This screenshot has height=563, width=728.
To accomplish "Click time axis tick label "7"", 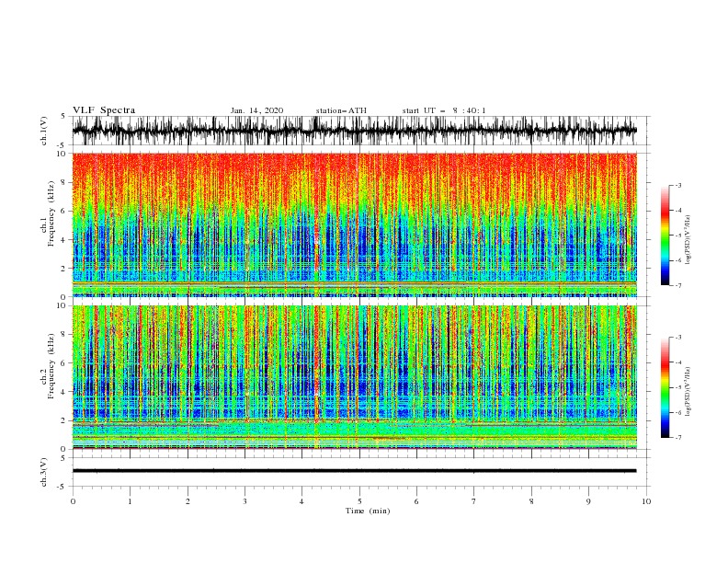I will click(474, 501).
